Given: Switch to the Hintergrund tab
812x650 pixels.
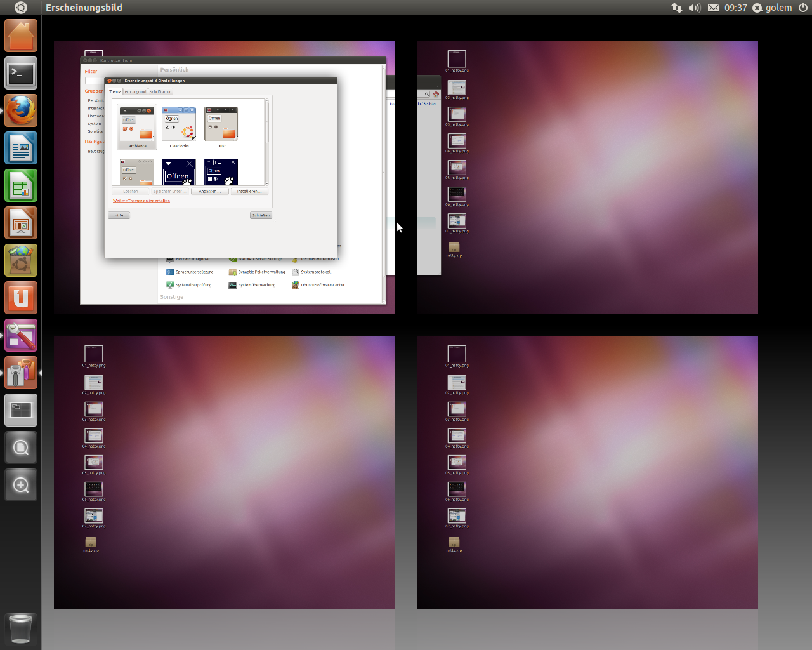Looking at the screenshot, I should tap(135, 91).
